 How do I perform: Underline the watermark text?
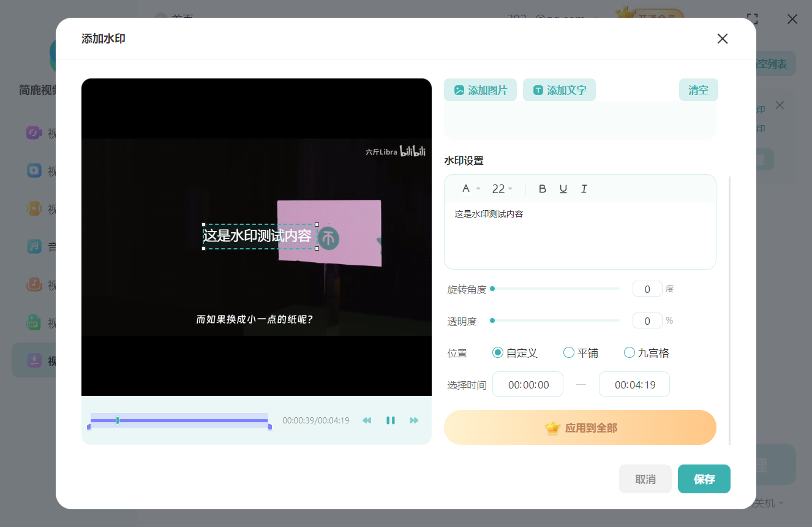point(563,189)
